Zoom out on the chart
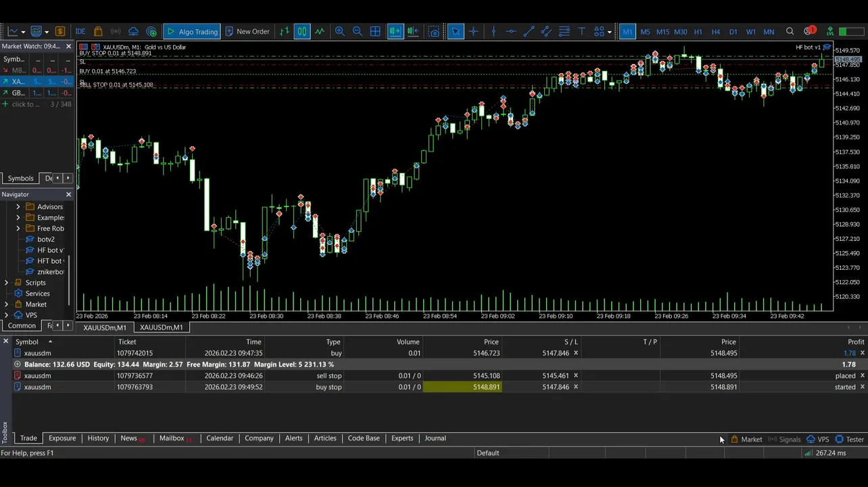Viewport: 868px width, 487px height. [x=357, y=31]
